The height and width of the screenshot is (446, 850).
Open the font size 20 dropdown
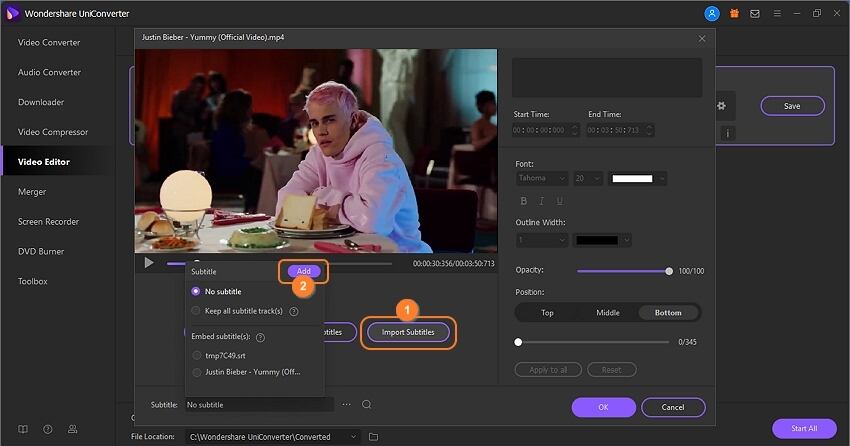(x=588, y=178)
